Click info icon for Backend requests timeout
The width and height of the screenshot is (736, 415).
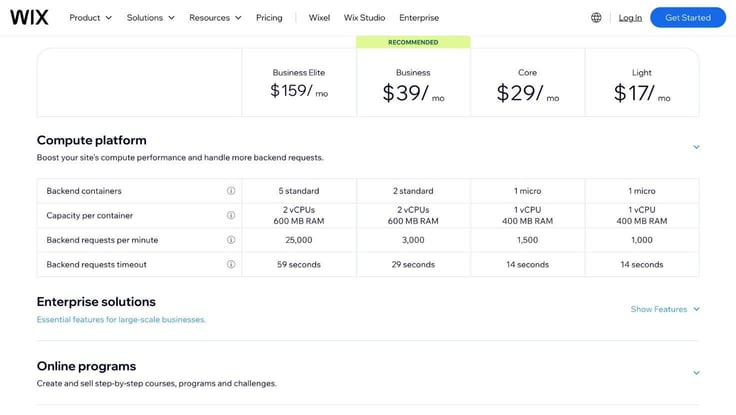pyautogui.click(x=231, y=264)
